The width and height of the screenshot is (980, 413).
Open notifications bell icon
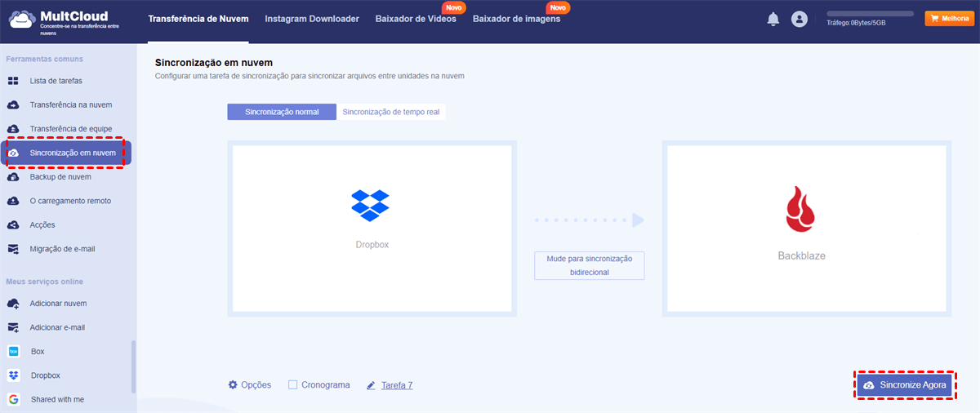[x=773, y=19]
